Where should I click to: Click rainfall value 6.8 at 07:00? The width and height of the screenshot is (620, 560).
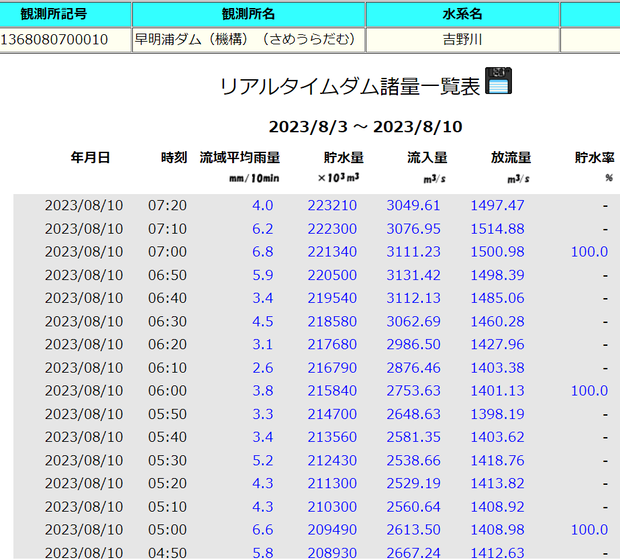262,252
